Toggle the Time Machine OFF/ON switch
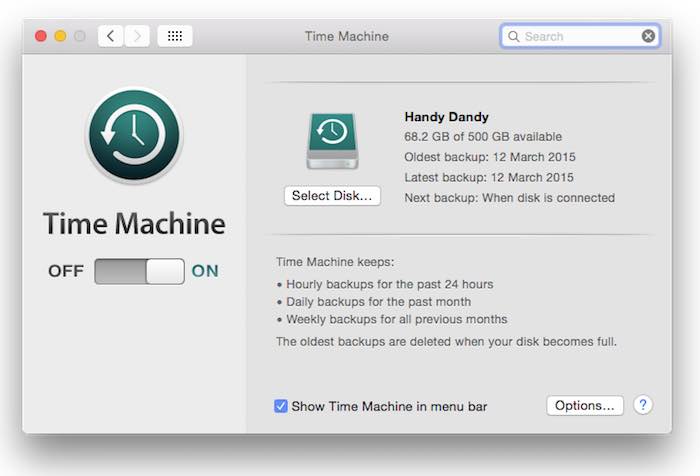Screen dimensions: 700x476 point(139,271)
